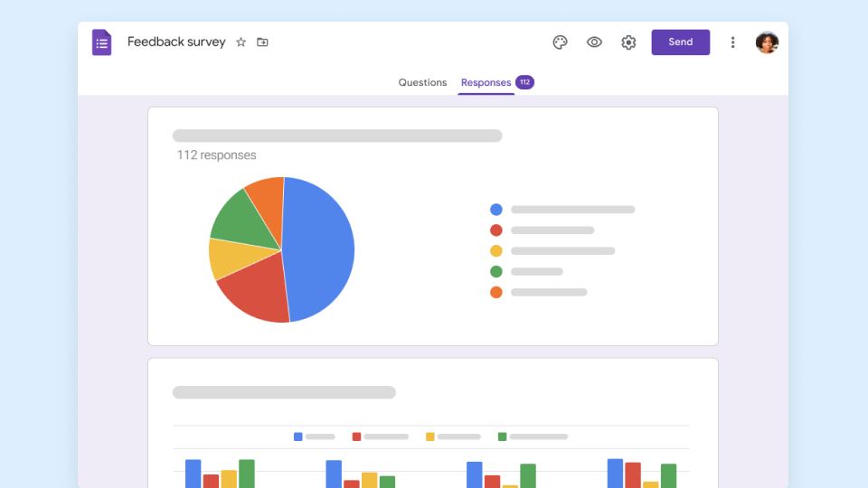
Task: Switch to the Questions tab
Action: [x=422, y=82]
